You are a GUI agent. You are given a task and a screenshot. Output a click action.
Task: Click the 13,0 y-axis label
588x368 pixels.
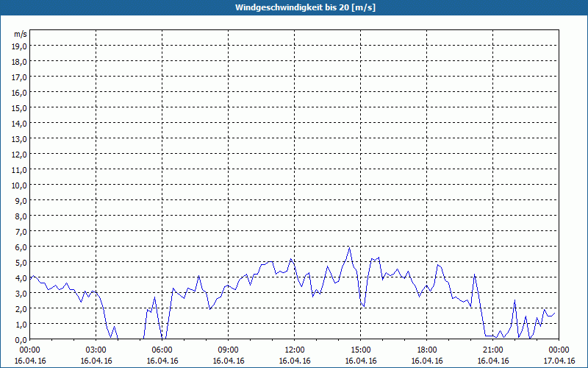tap(21, 139)
